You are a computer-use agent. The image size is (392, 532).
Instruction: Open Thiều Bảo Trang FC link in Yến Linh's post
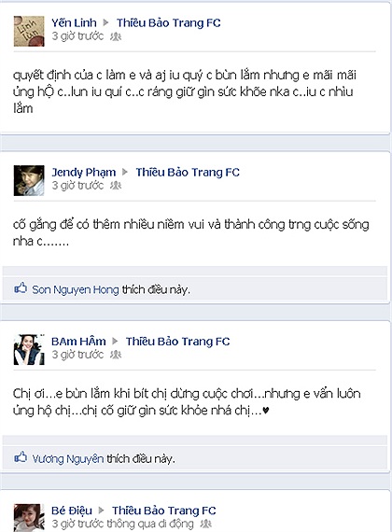coord(169,22)
